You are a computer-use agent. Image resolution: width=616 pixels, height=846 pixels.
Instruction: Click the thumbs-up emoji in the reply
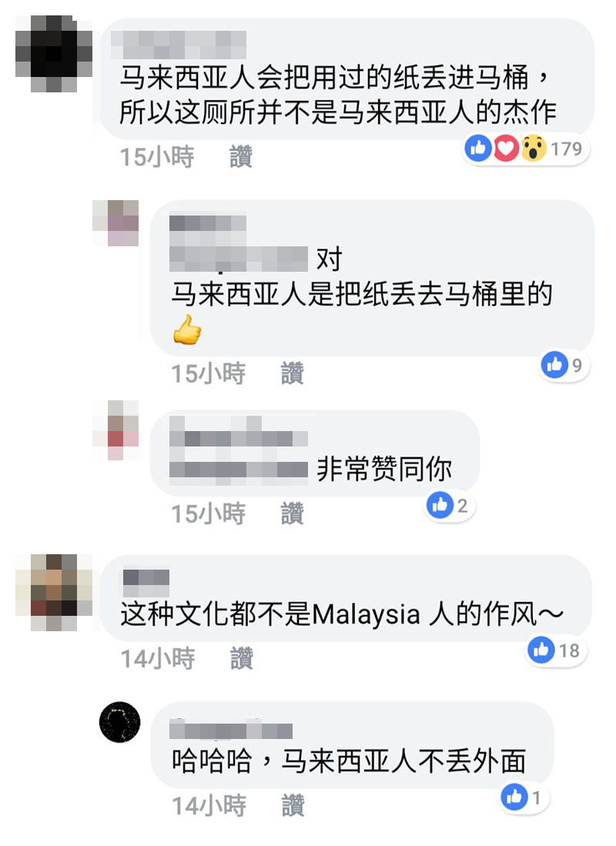(187, 329)
